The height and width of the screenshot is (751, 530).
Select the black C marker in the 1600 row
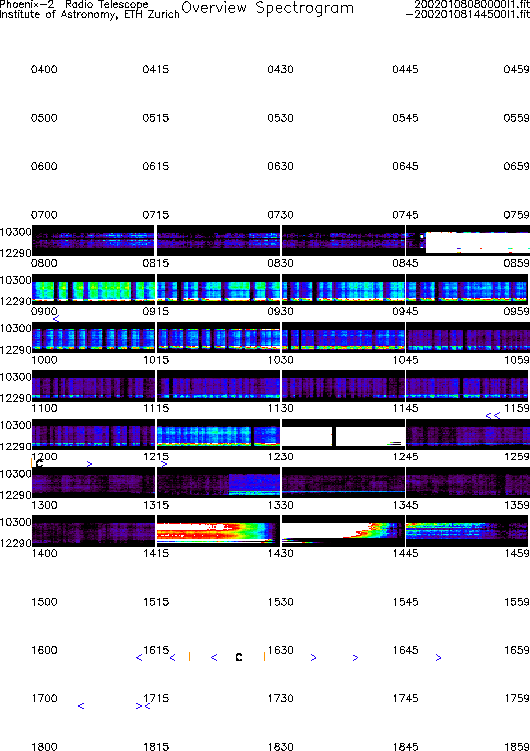pyautogui.click(x=239, y=658)
